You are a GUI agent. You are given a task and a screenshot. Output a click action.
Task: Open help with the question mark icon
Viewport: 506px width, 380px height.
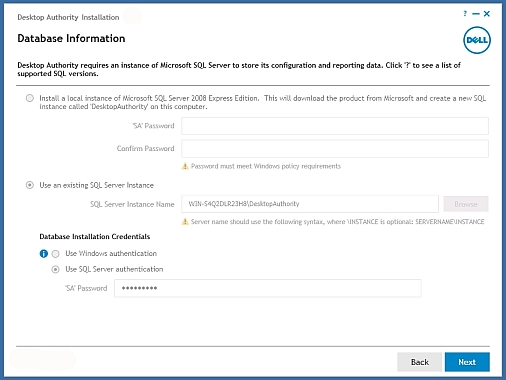(x=465, y=14)
